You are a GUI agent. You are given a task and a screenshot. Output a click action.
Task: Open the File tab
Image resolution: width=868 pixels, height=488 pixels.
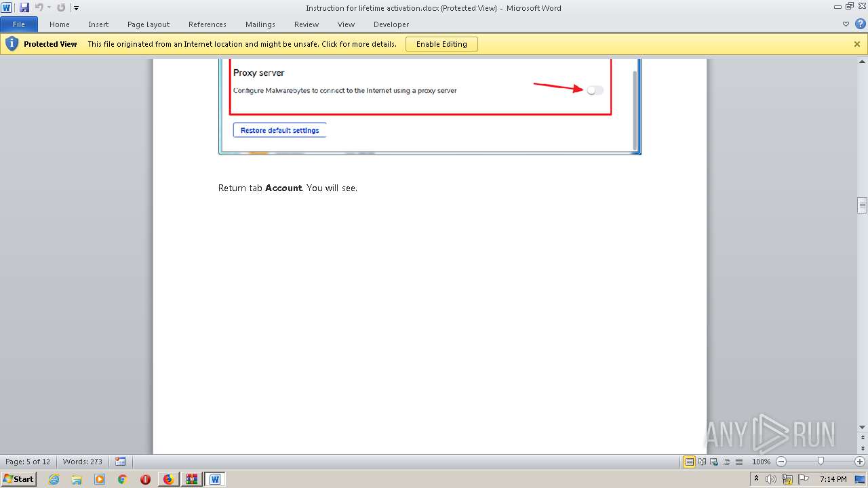[x=19, y=24]
